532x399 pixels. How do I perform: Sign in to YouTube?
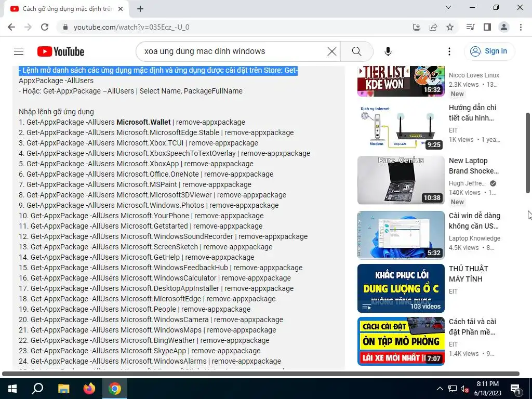489,51
